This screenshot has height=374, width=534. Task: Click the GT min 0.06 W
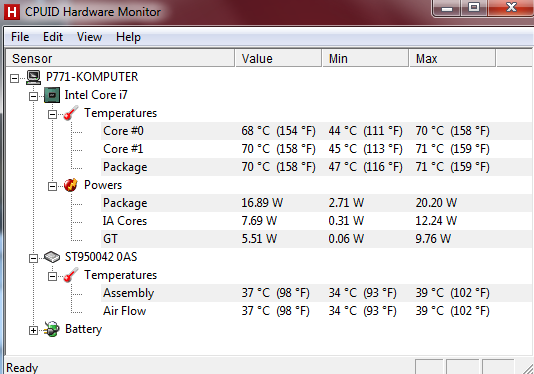click(x=346, y=239)
